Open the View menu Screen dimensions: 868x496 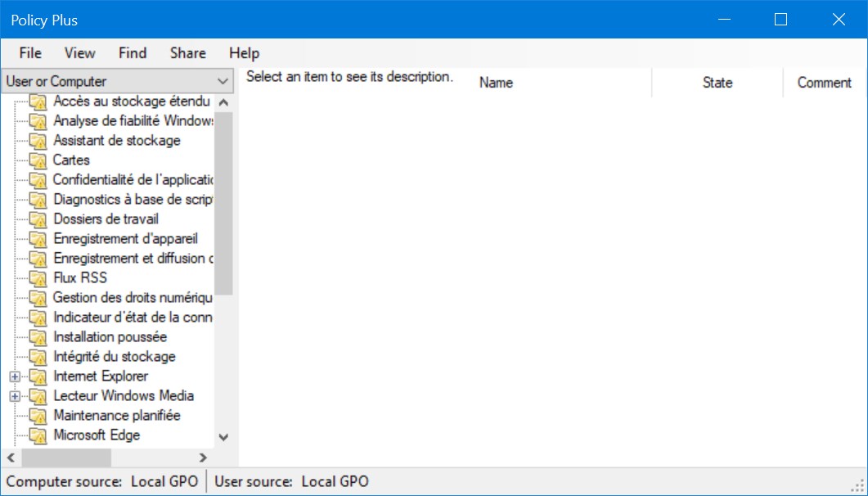(79, 53)
